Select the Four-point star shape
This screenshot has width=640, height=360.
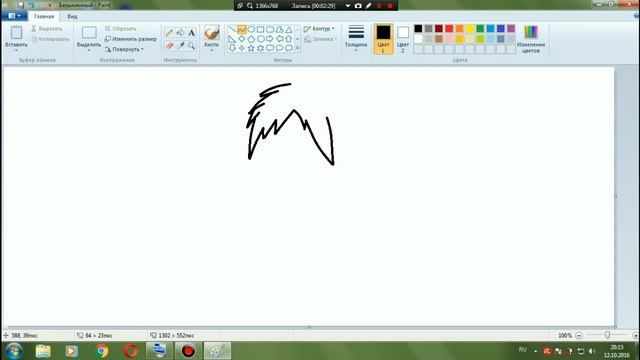point(242,48)
